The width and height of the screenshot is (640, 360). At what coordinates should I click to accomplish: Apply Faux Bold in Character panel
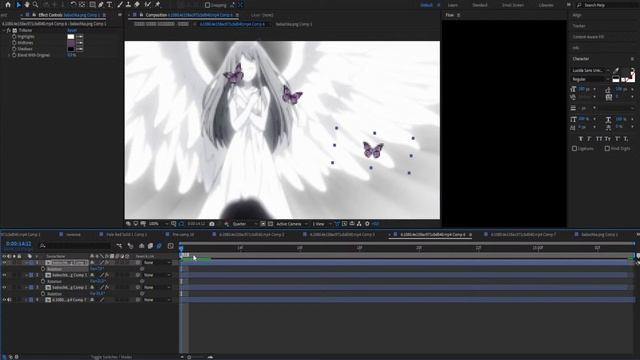pyautogui.click(x=581, y=139)
